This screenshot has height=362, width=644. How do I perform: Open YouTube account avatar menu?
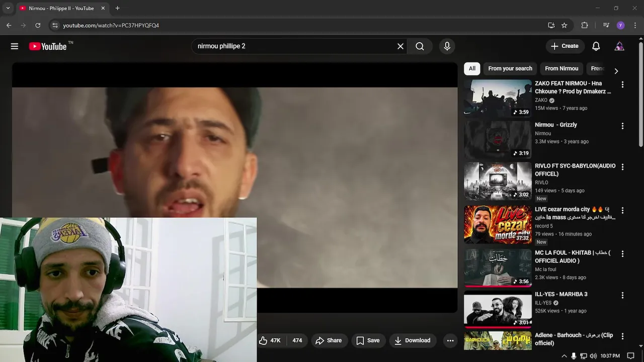pos(619,46)
